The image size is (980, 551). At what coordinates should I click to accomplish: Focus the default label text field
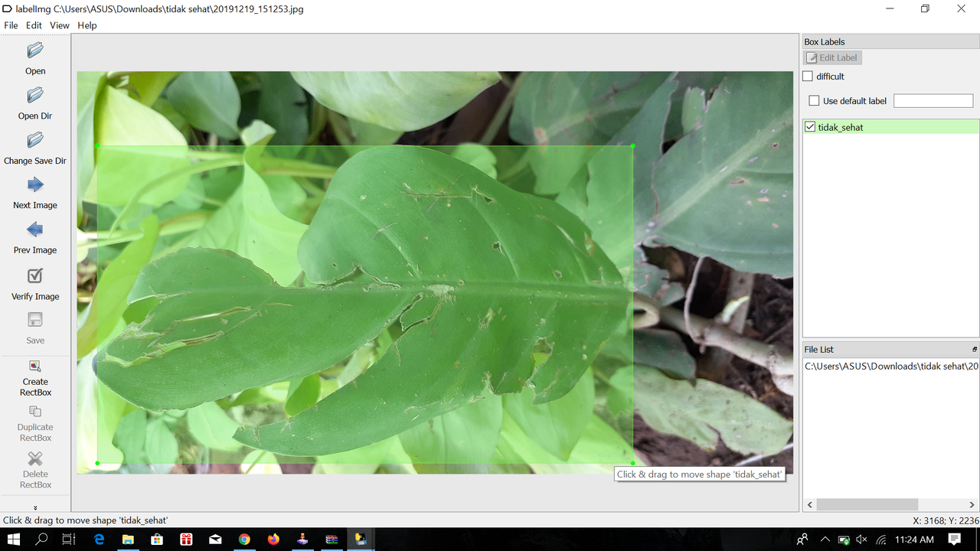pyautogui.click(x=933, y=101)
